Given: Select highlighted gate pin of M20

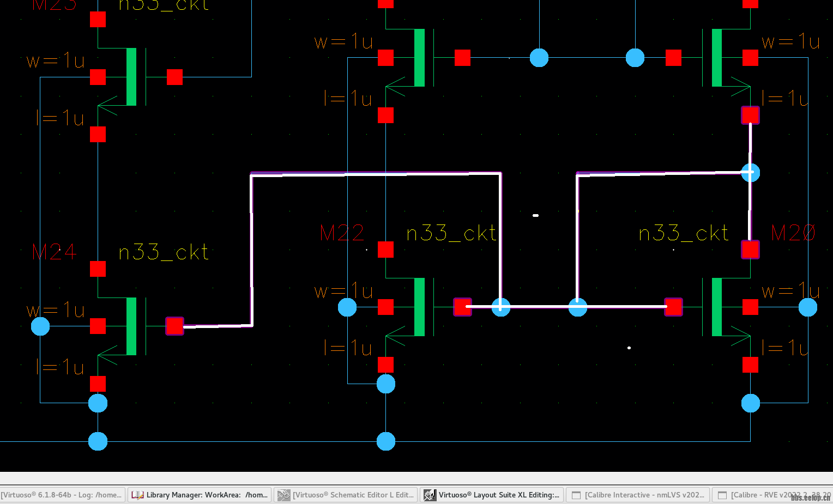Looking at the screenshot, I should 673,307.
